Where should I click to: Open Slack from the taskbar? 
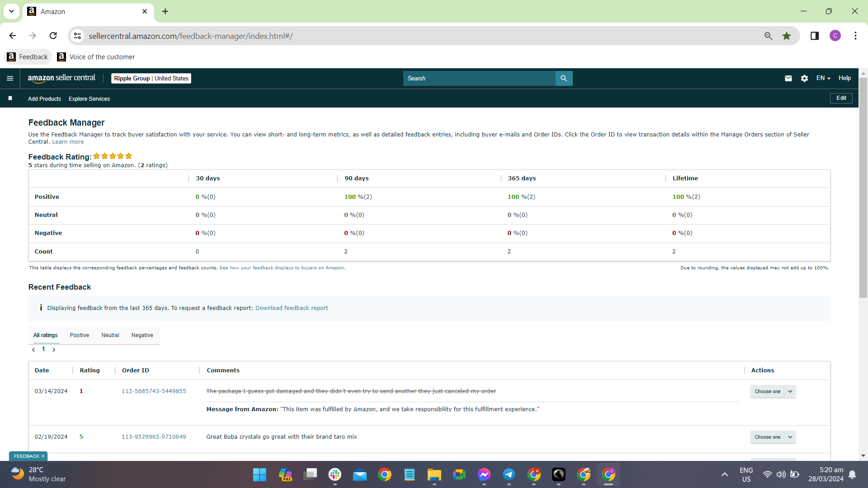tap(335, 475)
